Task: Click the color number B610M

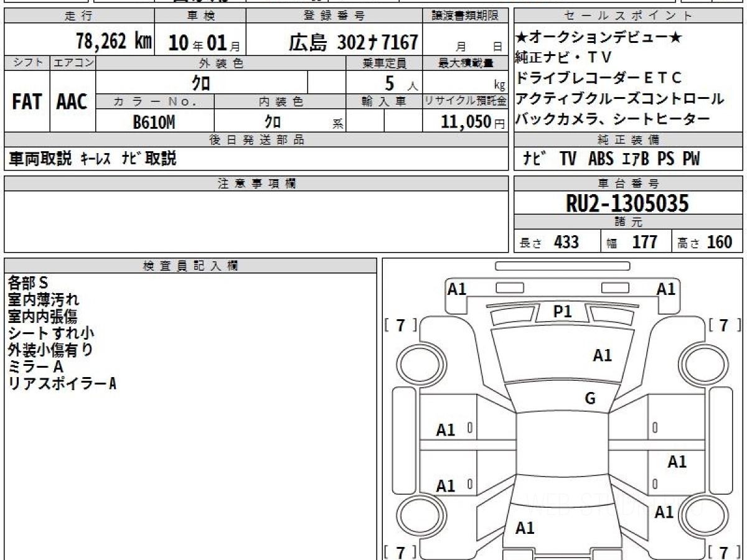Action: pyautogui.click(x=154, y=122)
